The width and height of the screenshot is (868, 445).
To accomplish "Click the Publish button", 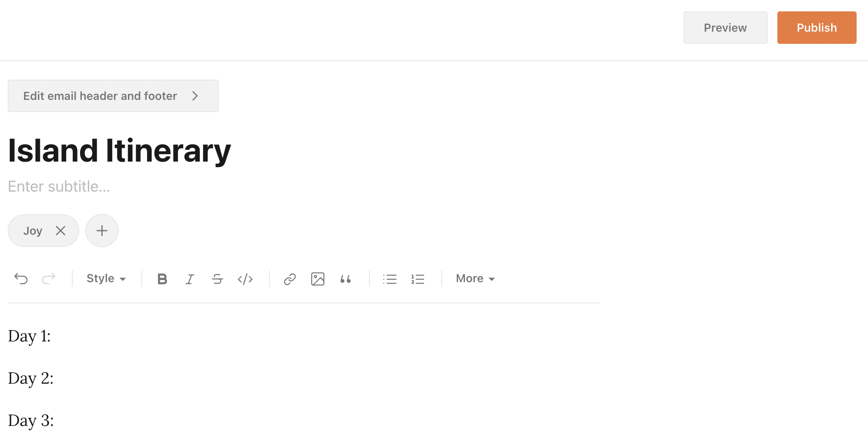I will coord(817,27).
